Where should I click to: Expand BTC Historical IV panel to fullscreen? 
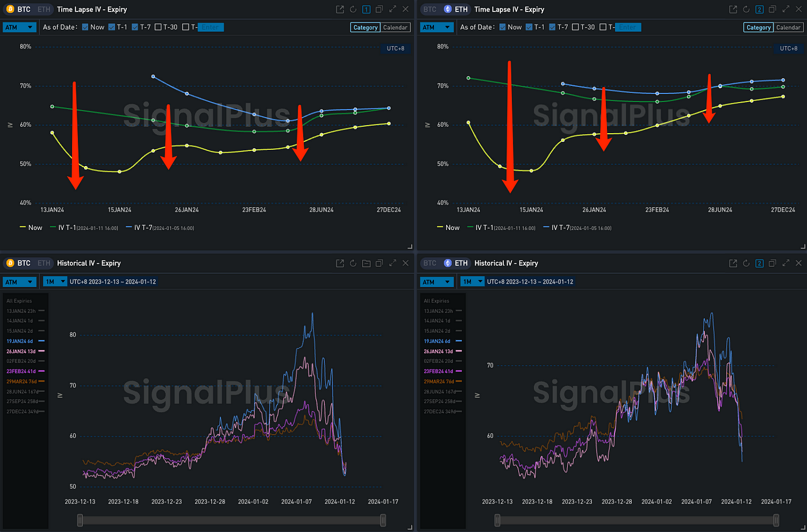[x=393, y=263]
